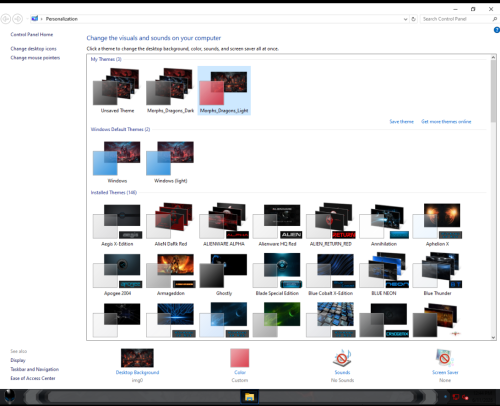Open File Explorer from the taskbar
Image resolution: width=500 pixels, height=406 pixels.
[x=249, y=397]
